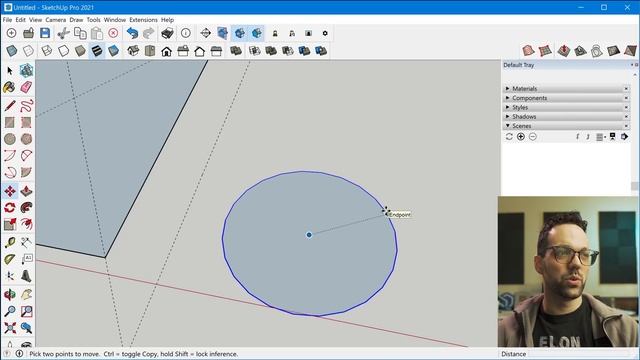Activate the Push/Pull tool

tap(27, 191)
